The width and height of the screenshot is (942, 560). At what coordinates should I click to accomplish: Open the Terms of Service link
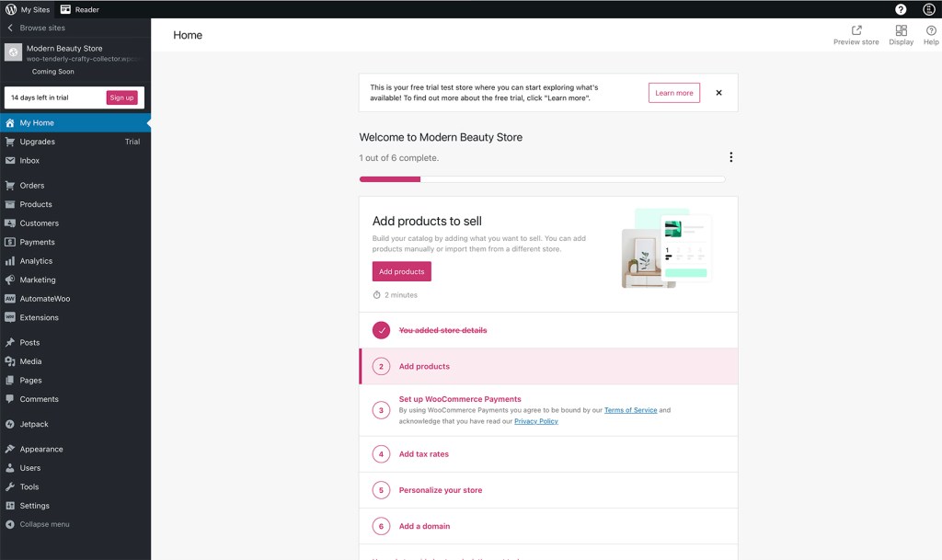tap(630, 410)
